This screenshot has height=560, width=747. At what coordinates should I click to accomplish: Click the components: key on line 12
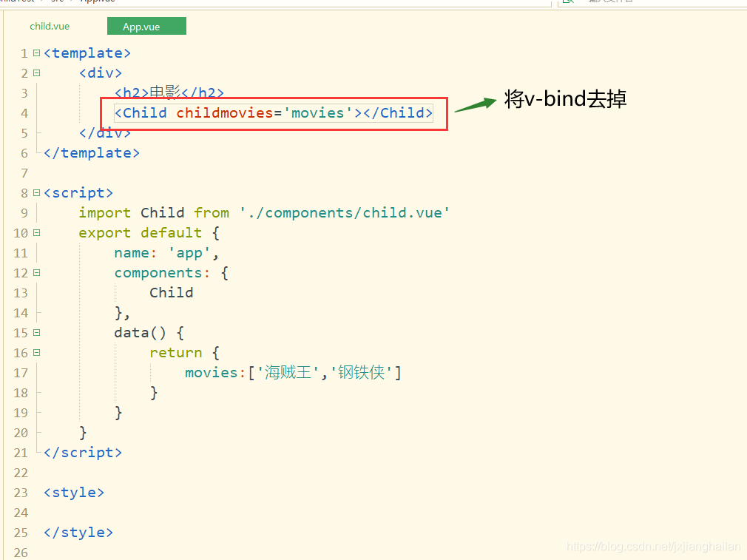tap(162, 273)
